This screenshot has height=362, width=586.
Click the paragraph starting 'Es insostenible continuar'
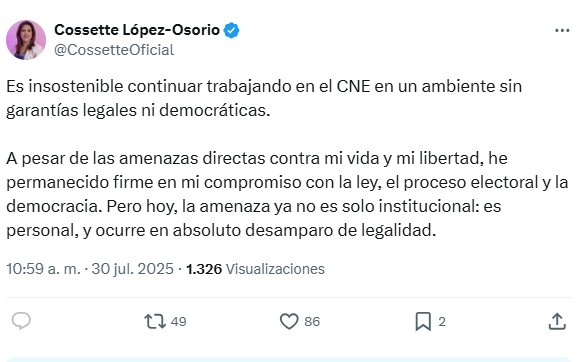coord(264,98)
